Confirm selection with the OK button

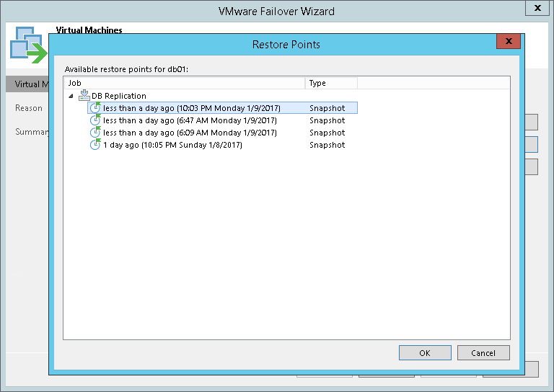[x=425, y=353]
